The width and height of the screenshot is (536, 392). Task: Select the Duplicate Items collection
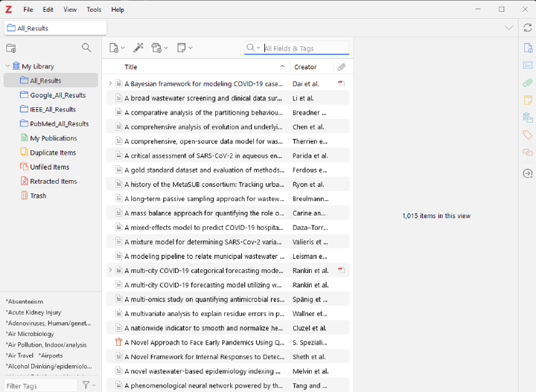click(53, 152)
